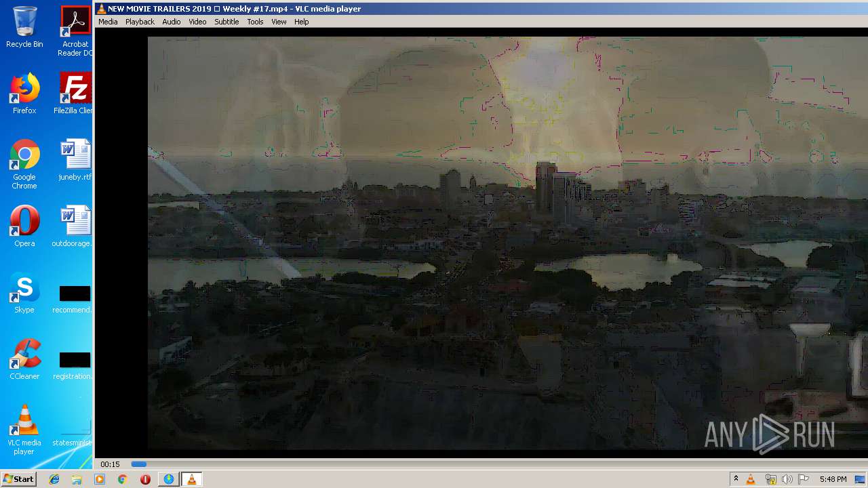
Task: Open the Playback menu
Action: click(140, 22)
